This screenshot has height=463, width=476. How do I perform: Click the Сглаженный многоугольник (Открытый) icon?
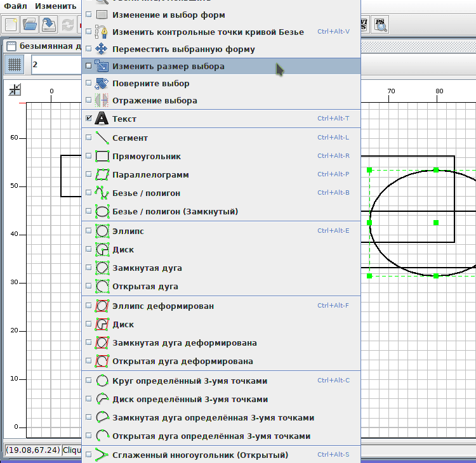pos(102,455)
